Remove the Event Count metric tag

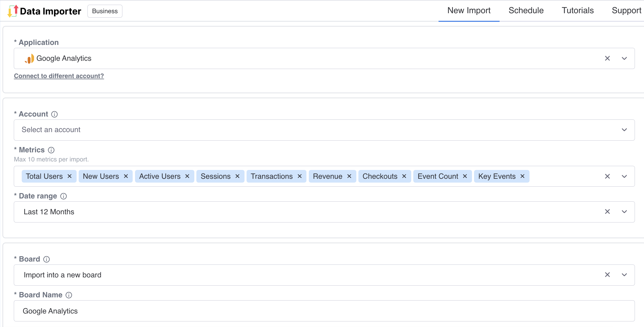(x=465, y=176)
